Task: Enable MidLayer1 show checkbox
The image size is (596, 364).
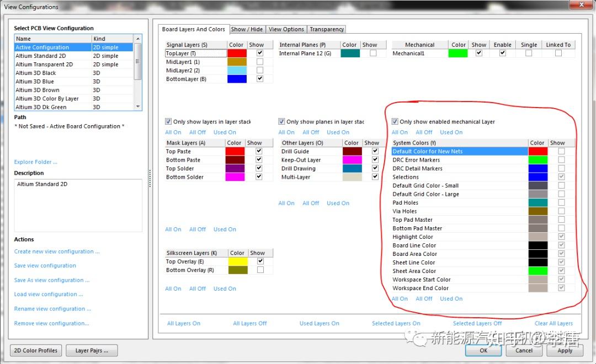Action: coord(260,62)
